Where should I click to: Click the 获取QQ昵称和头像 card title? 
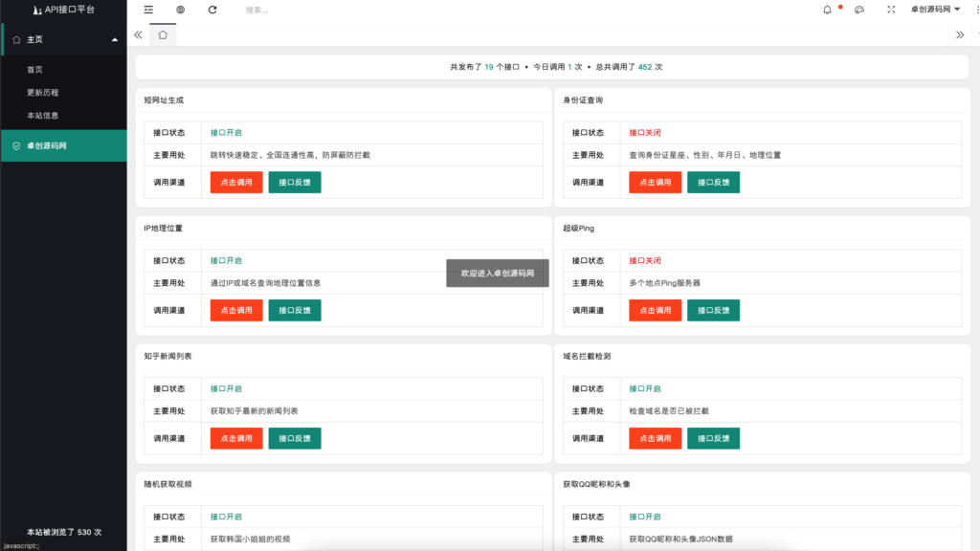(x=596, y=484)
